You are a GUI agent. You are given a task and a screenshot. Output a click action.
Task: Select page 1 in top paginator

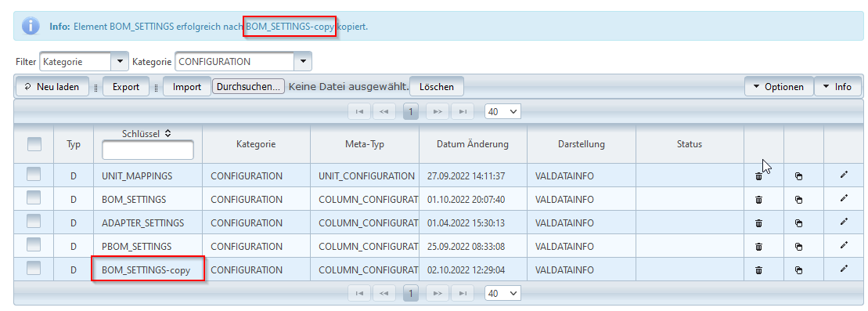411,111
